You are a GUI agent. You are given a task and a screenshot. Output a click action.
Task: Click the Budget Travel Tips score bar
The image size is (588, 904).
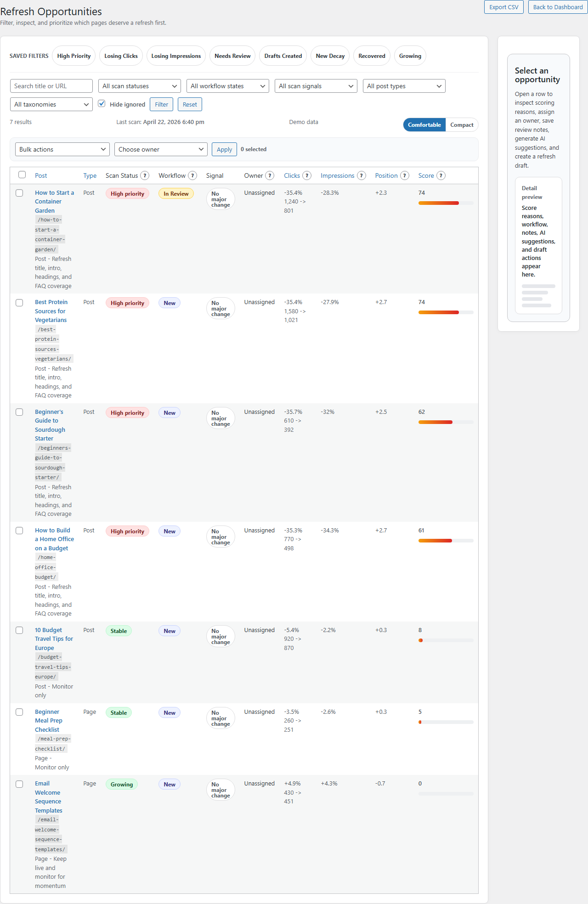446,640
